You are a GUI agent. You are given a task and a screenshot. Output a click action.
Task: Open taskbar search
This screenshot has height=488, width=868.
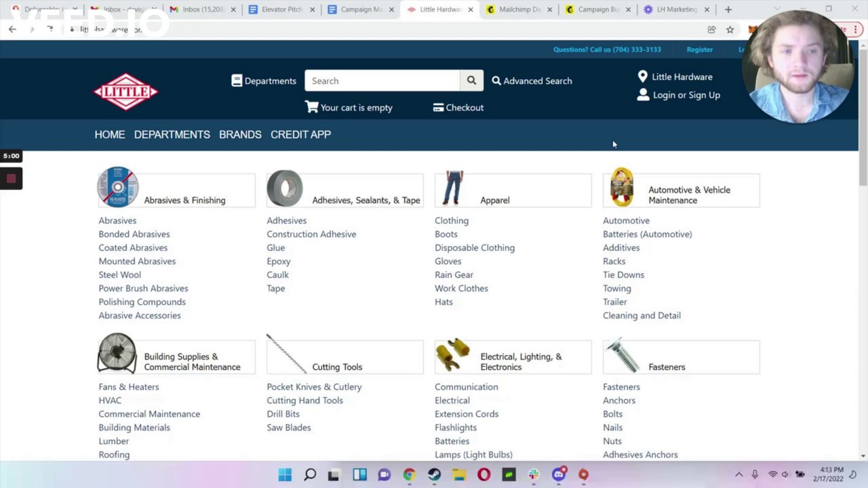(x=310, y=474)
